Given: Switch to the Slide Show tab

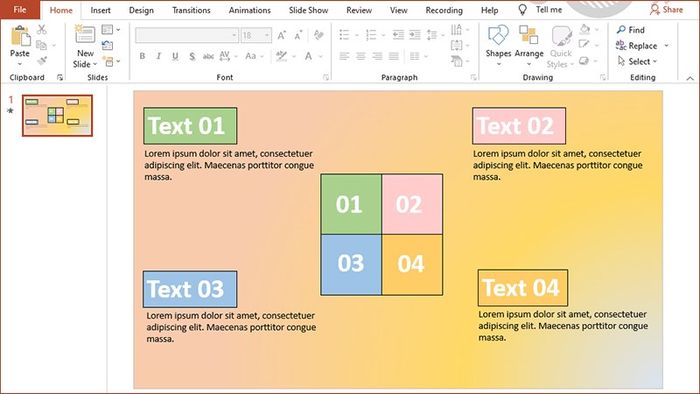Looking at the screenshot, I should pyautogui.click(x=308, y=10).
